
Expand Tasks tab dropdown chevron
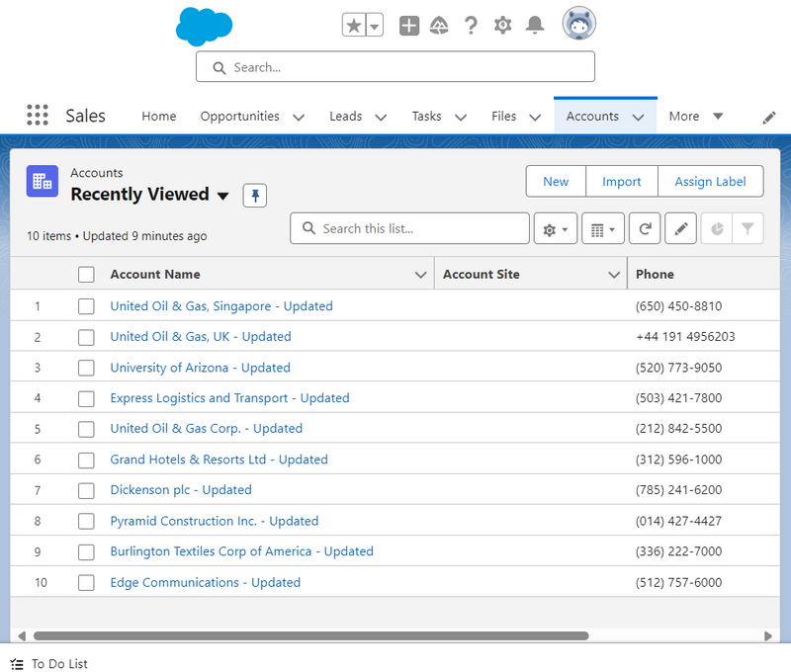461,118
